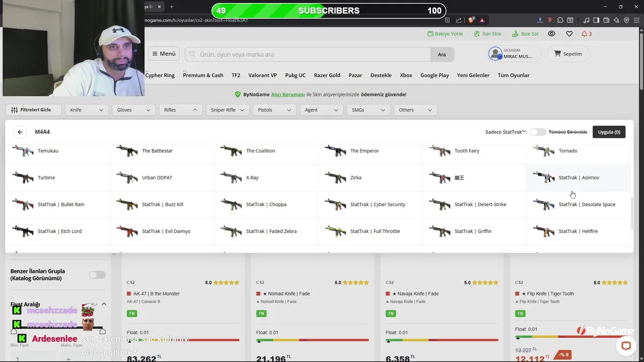Toggle the eye visibility icon in header
This screenshot has height=362, width=644.
(x=551, y=34)
